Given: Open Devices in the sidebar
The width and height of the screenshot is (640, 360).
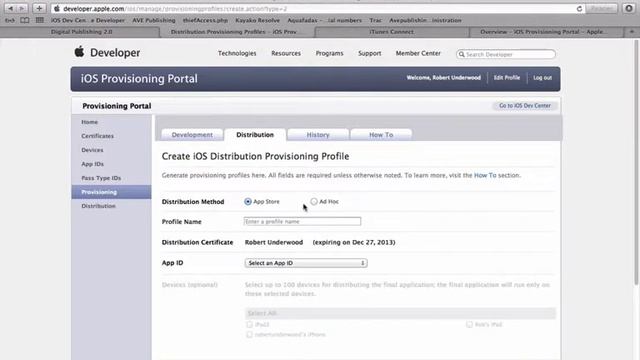Looking at the screenshot, I should tap(92, 150).
